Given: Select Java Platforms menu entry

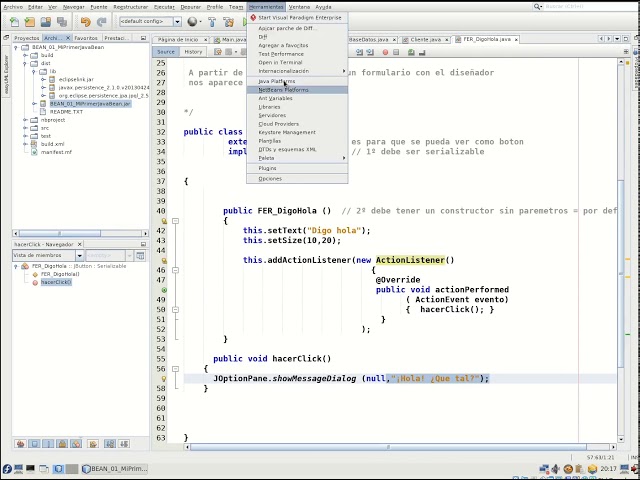Looking at the screenshot, I should pos(297,81).
